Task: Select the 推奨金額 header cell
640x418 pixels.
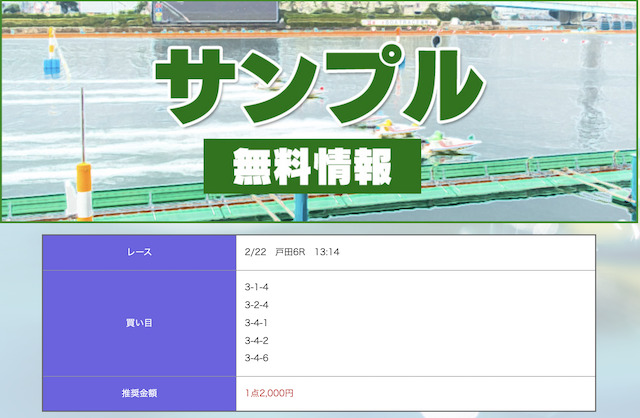Action: pyautogui.click(x=139, y=393)
